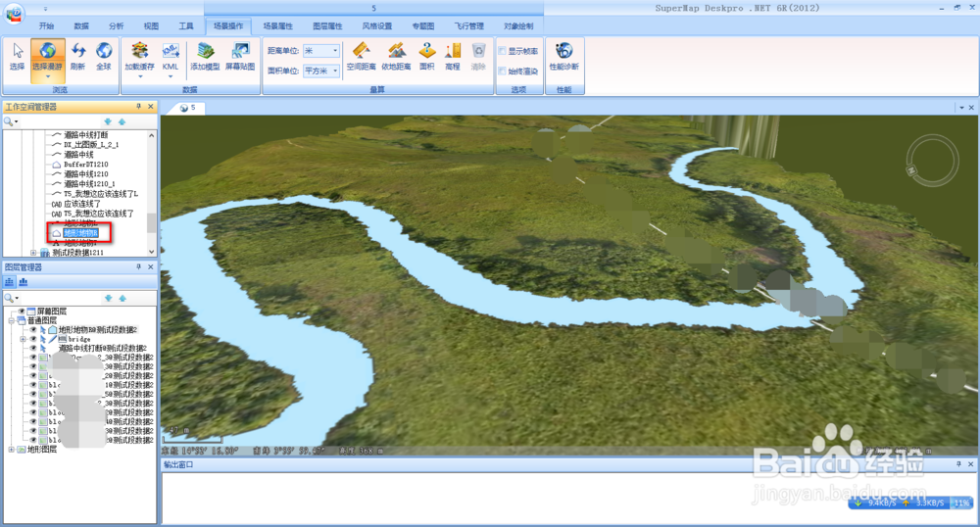
Task: Click the layer manager move-up arrow
Action: click(122, 299)
